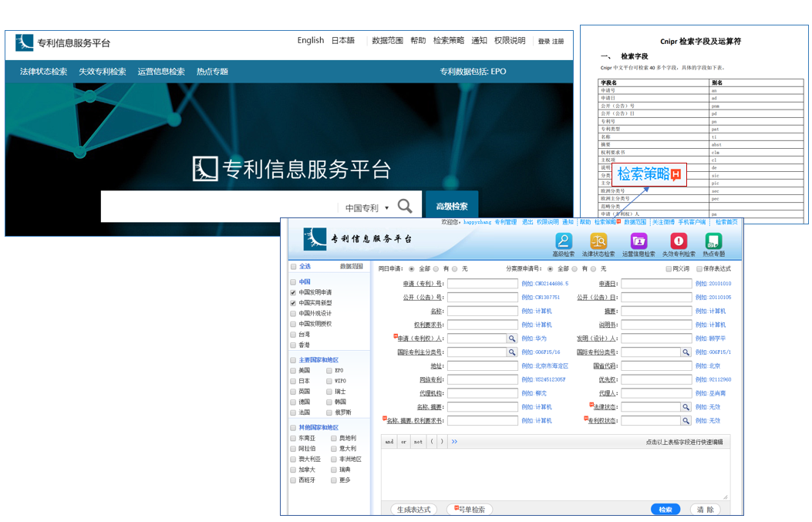Screen dimensions: 812x522
Task: Uncheck 中国实用新型 checkbox
Action: tap(293, 303)
